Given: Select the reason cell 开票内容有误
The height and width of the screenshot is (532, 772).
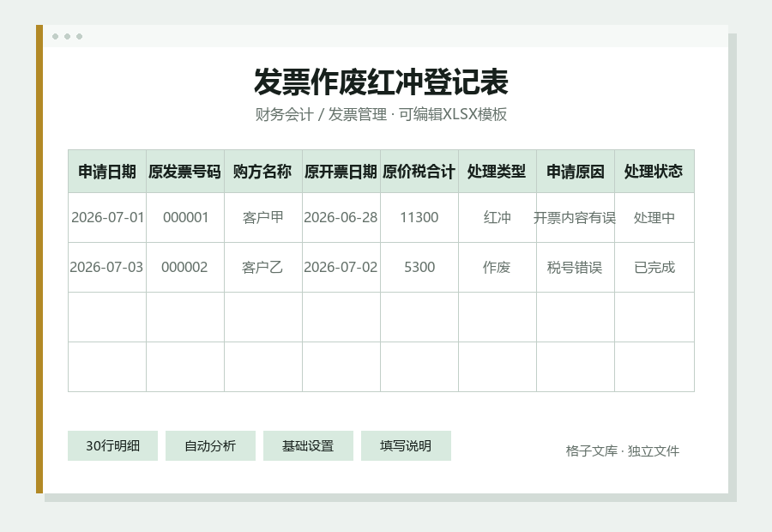Looking at the screenshot, I should pos(576,217).
